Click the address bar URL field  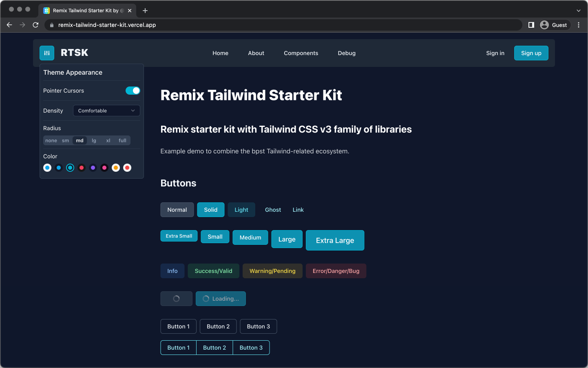[x=283, y=25]
